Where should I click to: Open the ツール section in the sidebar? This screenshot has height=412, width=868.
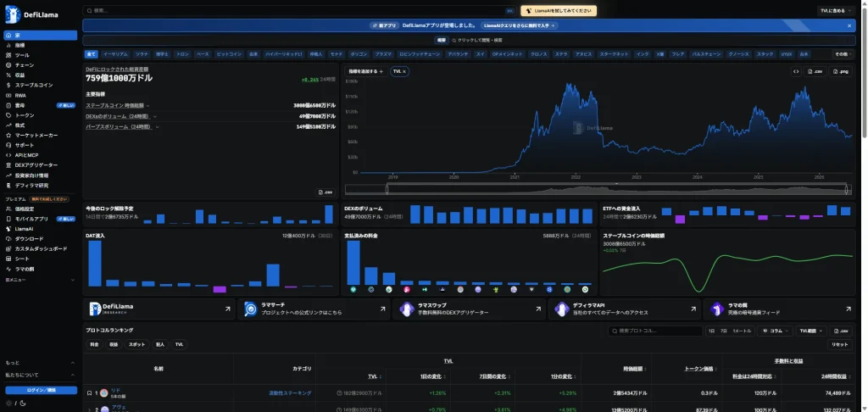tap(41, 55)
